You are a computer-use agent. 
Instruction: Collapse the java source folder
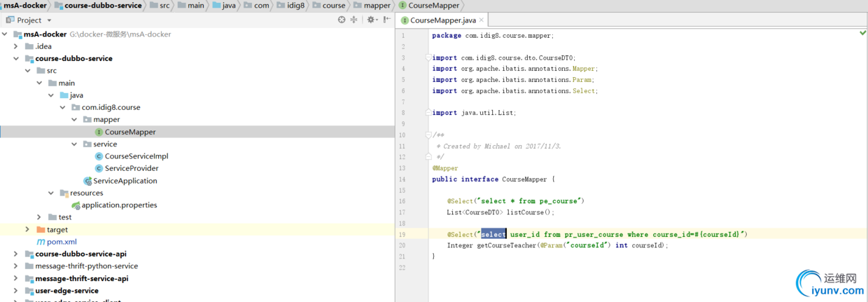(51, 95)
